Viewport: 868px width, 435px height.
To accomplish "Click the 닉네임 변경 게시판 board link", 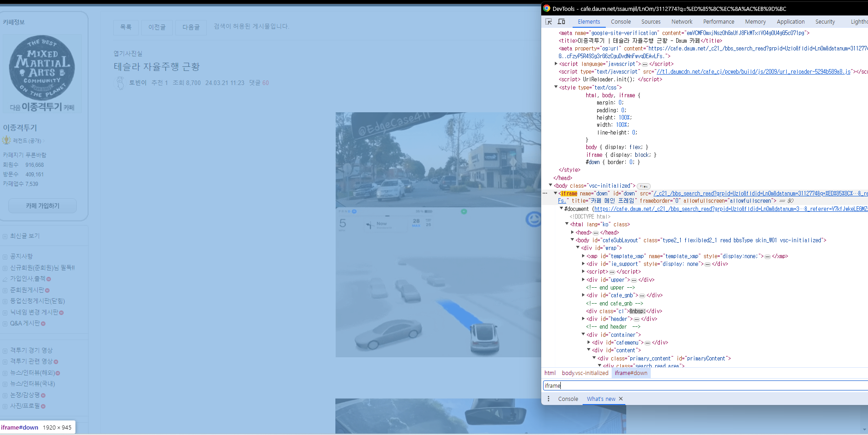I will tap(35, 312).
